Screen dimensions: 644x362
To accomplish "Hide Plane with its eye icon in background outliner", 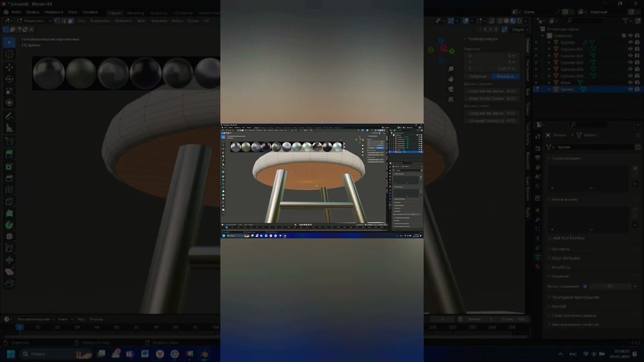I will [630, 82].
